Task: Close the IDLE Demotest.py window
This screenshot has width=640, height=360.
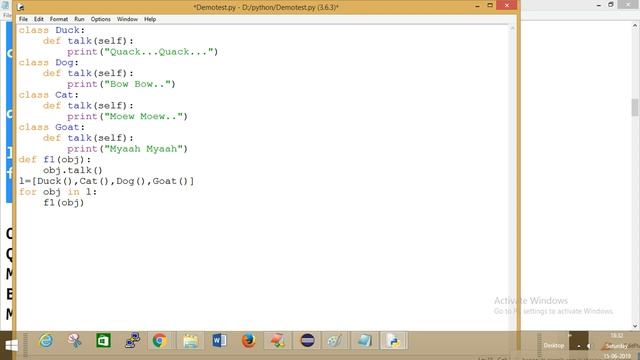Action: click(507, 5)
